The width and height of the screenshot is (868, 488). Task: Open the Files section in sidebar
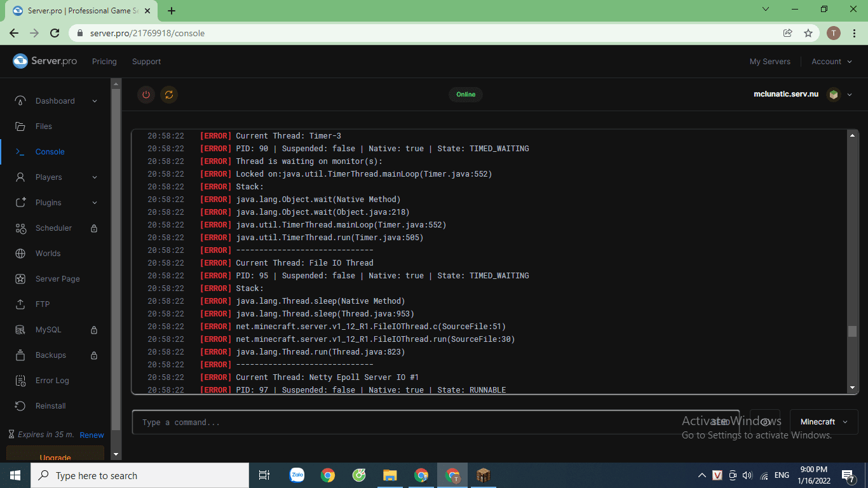click(43, 126)
